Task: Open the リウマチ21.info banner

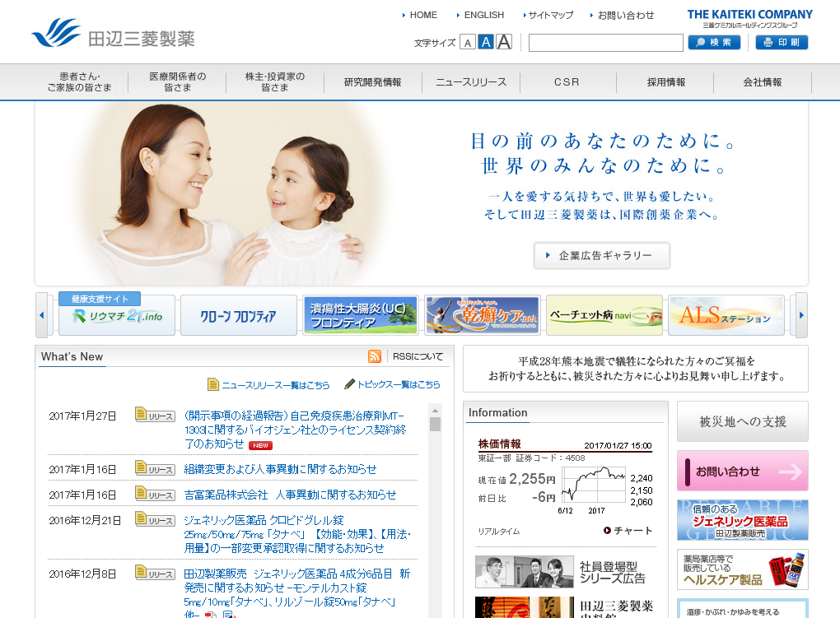Action: coord(117,315)
